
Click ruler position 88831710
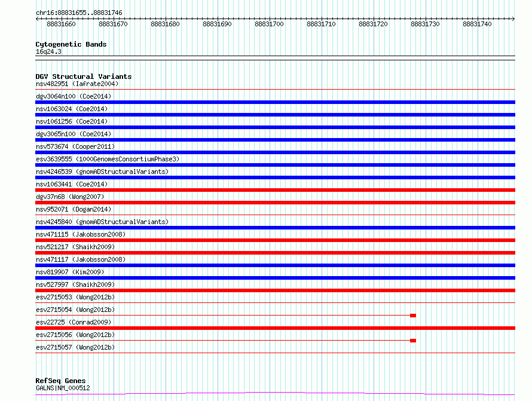pos(321,24)
